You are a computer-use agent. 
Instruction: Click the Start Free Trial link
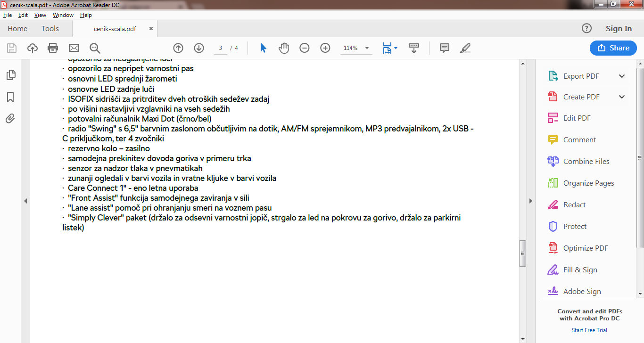point(589,330)
